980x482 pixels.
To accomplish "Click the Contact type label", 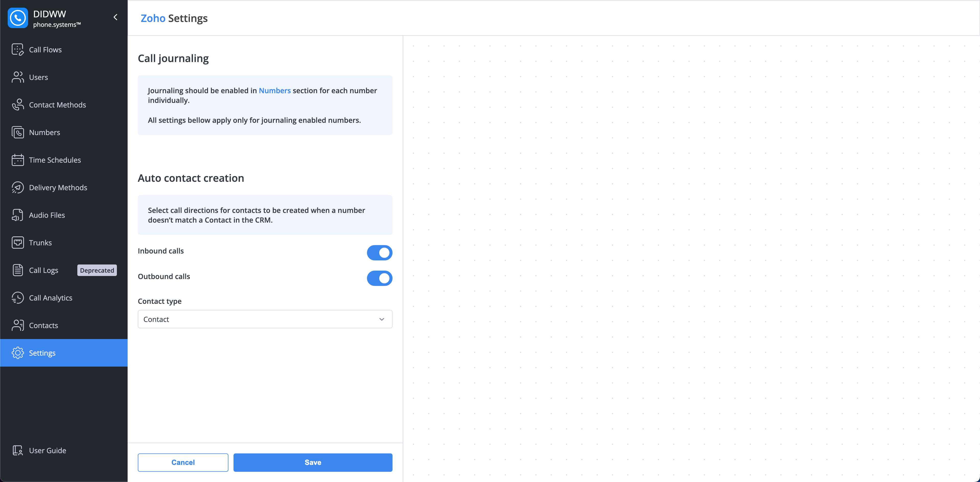I will 160,301.
